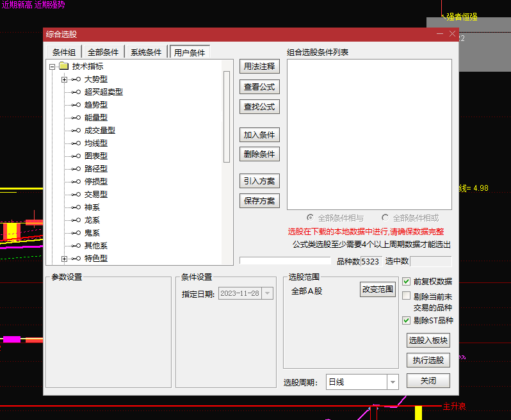Image resolution: width=511 pixels, height=420 pixels.
Task: Click the 关闭 button
Action: click(x=428, y=380)
